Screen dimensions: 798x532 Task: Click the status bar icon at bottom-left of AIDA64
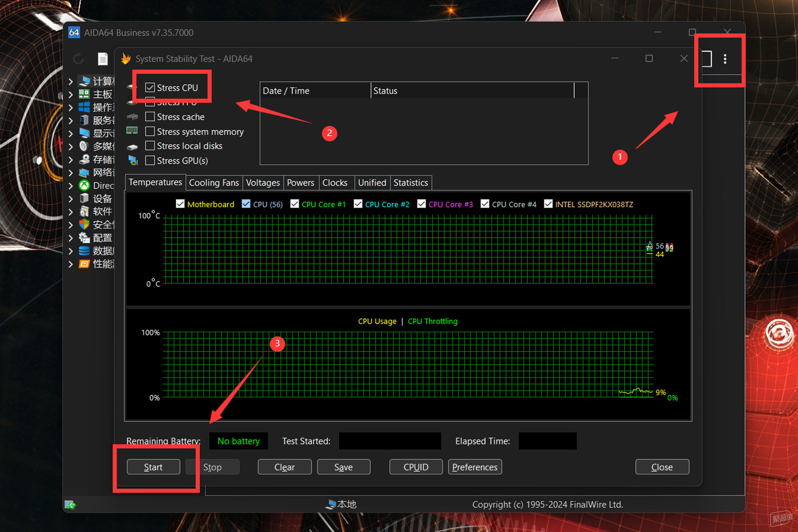click(70, 505)
